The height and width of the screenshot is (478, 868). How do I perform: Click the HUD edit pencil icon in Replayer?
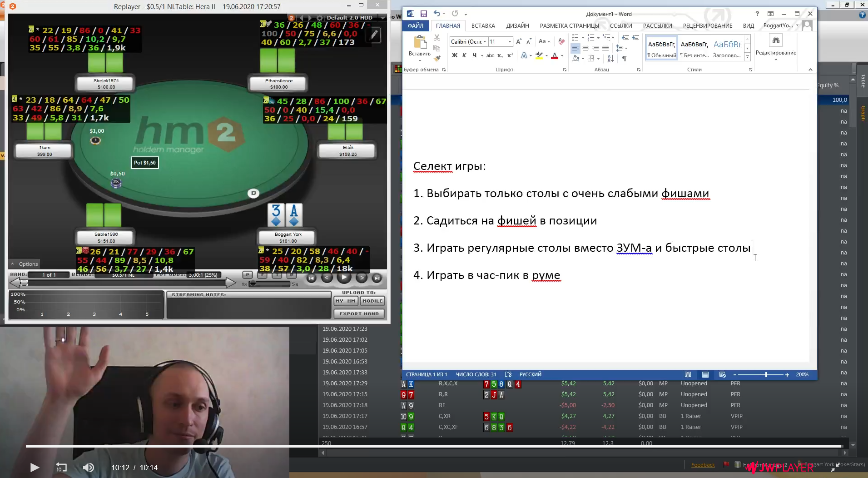[374, 35]
